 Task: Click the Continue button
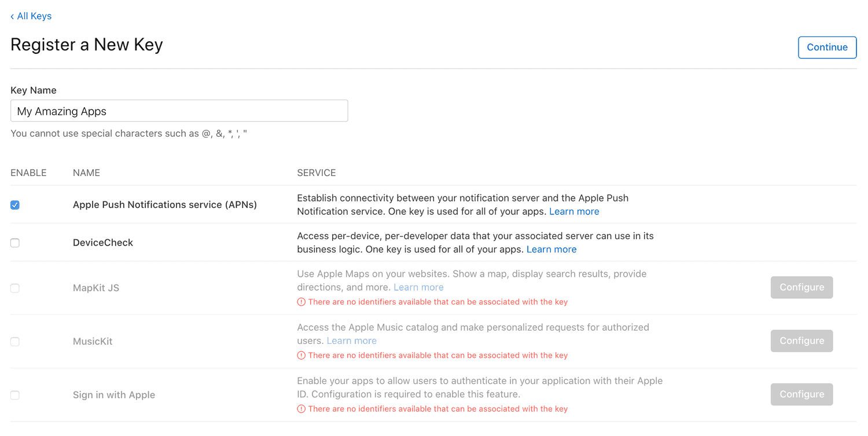(827, 47)
